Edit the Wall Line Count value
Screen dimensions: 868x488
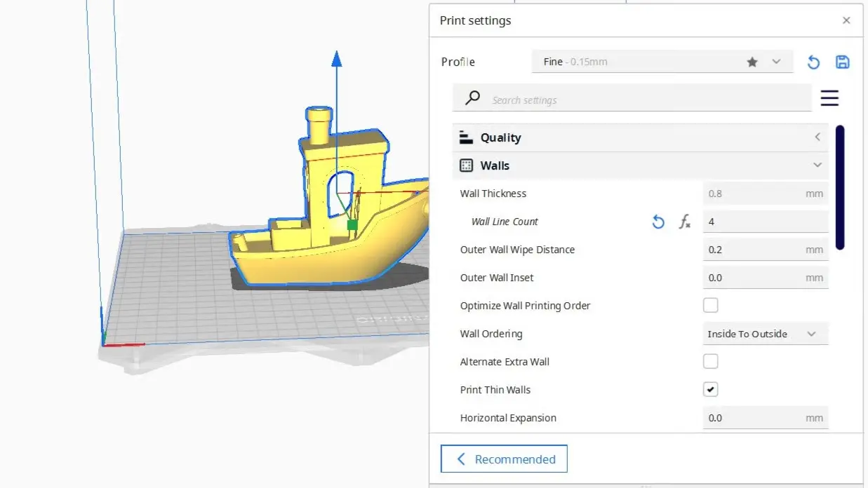click(766, 222)
